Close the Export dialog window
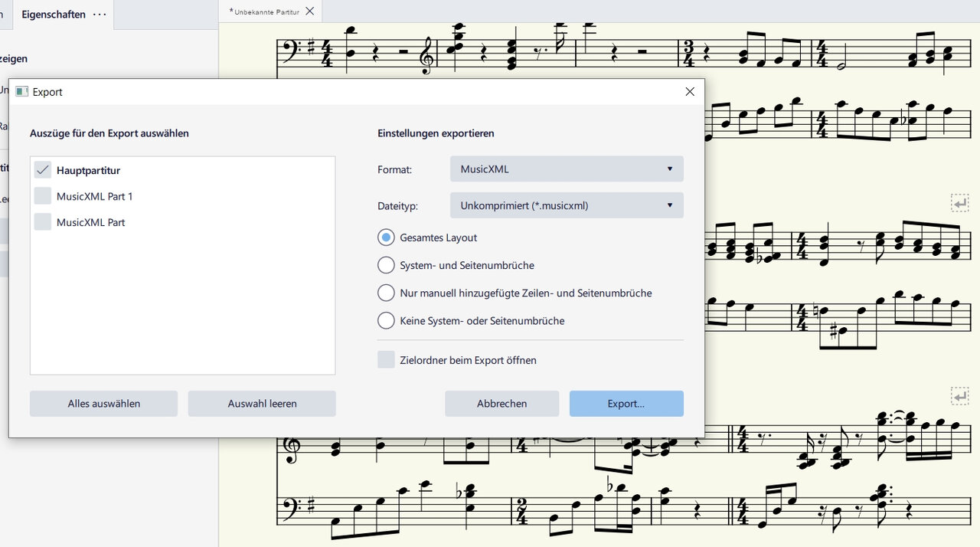This screenshot has height=547, width=980. pyautogui.click(x=690, y=92)
